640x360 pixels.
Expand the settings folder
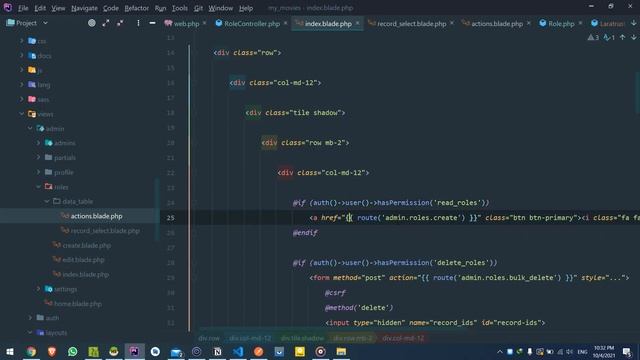point(38,289)
